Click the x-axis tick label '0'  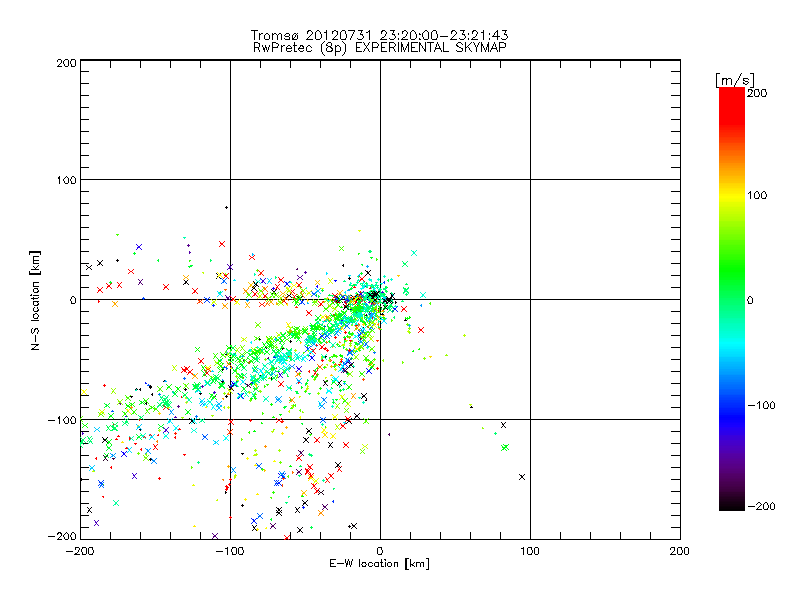pyautogui.click(x=380, y=551)
